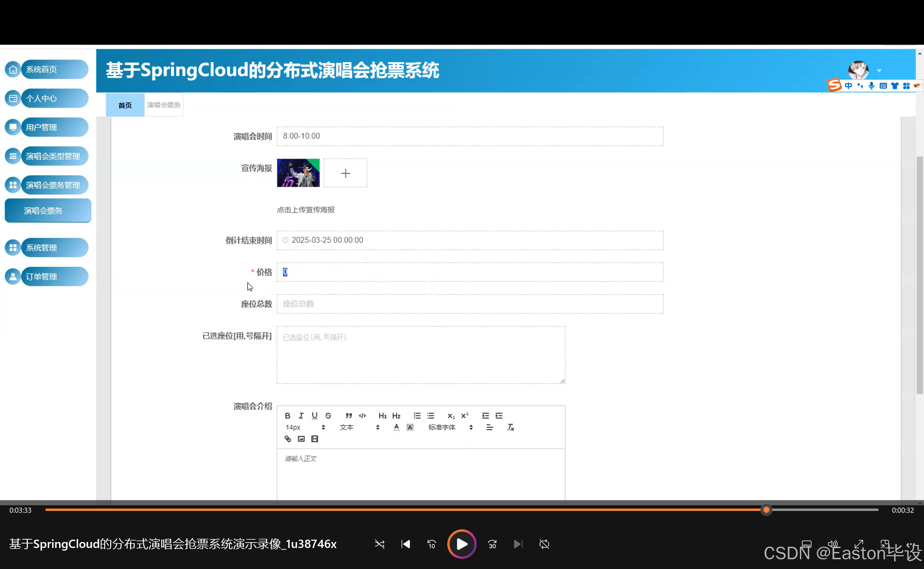The image size is (924, 569).
Task: Click the insert link icon in editor
Action: [x=287, y=439]
